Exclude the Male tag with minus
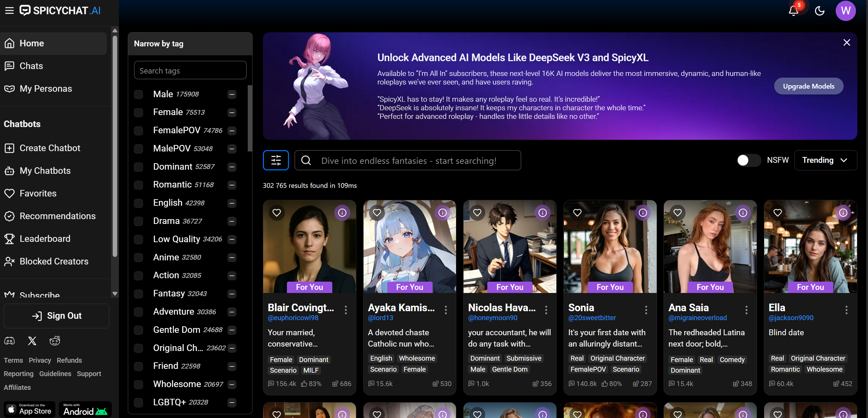868x418 pixels. click(x=232, y=94)
